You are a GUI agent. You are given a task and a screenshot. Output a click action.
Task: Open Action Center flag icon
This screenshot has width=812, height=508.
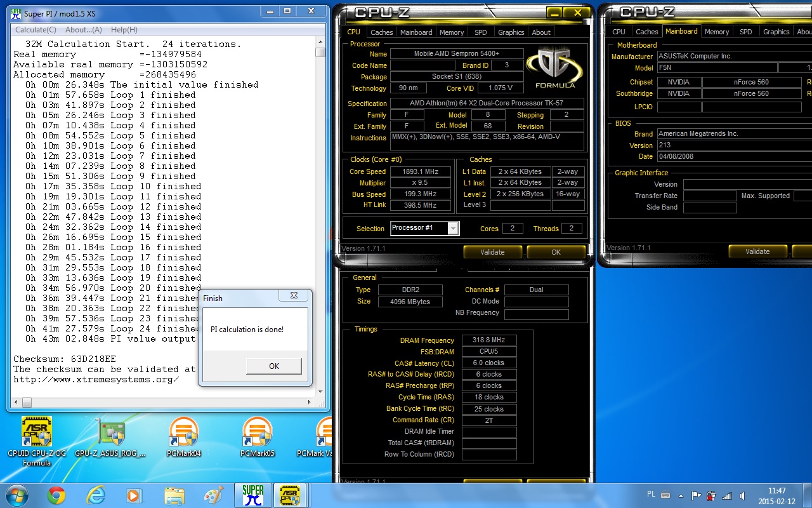pos(697,495)
